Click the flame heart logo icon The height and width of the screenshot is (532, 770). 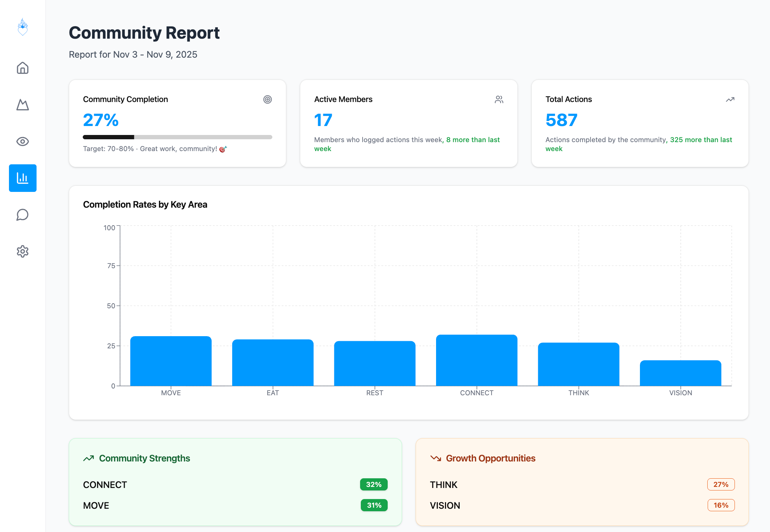pyautogui.click(x=23, y=27)
